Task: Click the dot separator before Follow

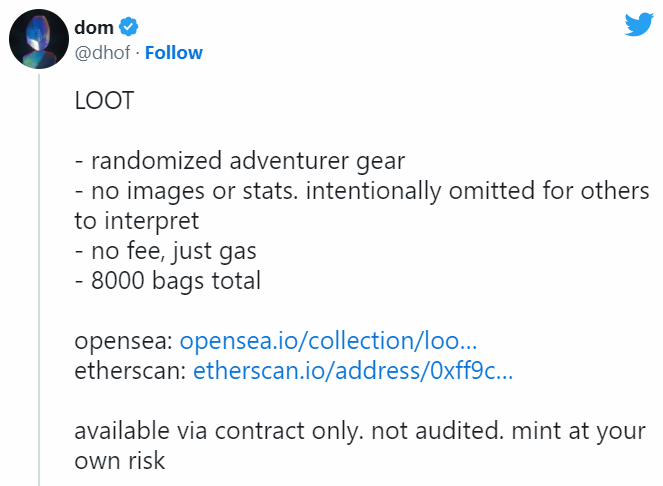Action: click(x=137, y=53)
